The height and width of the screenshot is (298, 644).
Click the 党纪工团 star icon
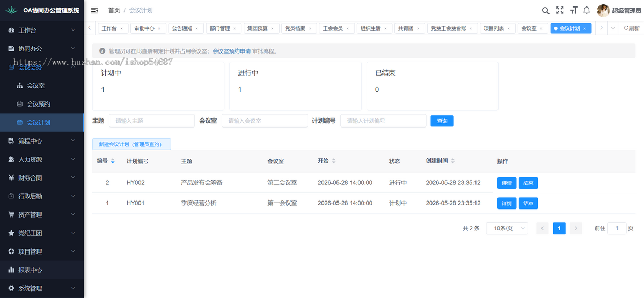pos(12,233)
